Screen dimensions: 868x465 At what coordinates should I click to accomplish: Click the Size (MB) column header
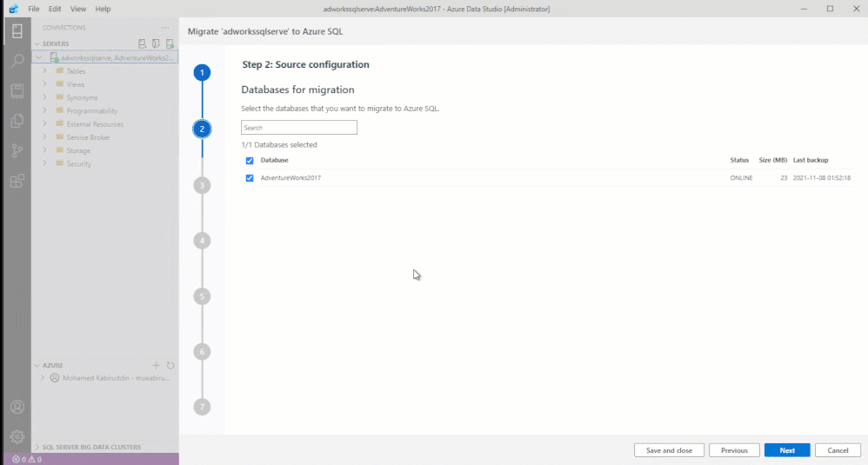[x=773, y=160]
